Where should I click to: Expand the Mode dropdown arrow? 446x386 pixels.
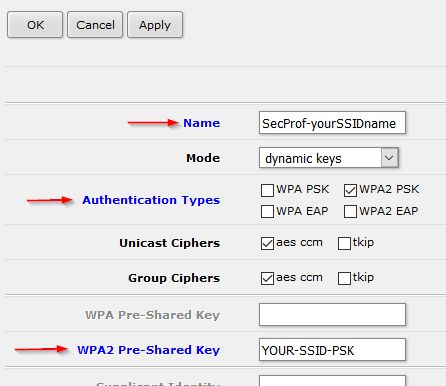(x=389, y=158)
